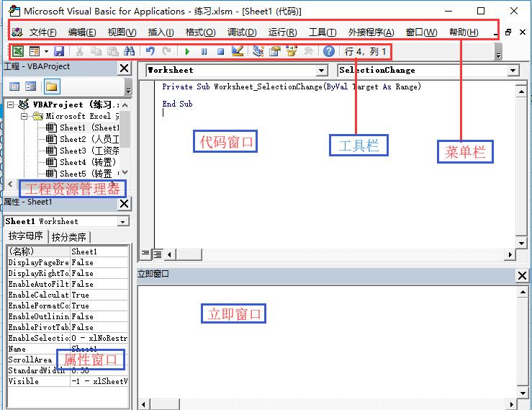Collapse the VBAProject tree node
The width and height of the screenshot is (532, 410).
pos(11,104)
